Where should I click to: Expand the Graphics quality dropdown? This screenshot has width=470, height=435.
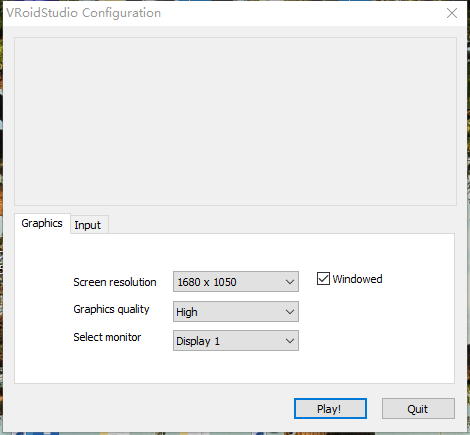pos(236,312)
